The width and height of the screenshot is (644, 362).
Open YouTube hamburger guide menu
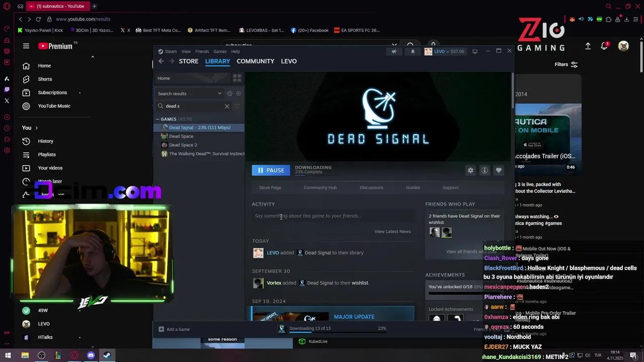(x=26, y=46)
